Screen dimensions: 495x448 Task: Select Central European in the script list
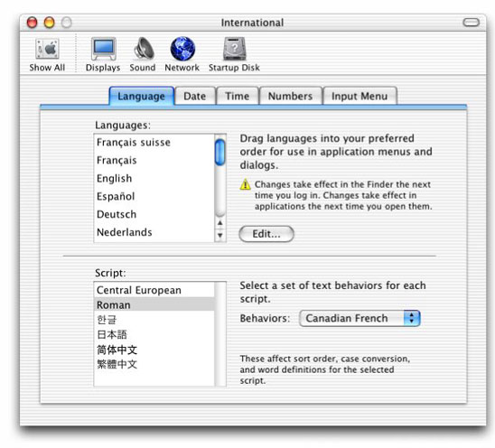pyautogui.click(x=154, y=290)
